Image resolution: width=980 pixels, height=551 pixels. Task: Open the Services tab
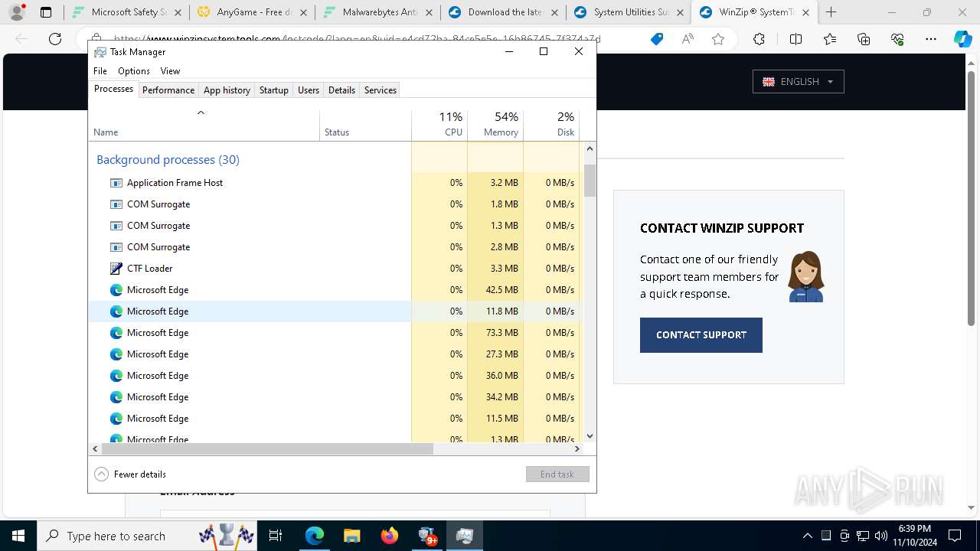pos(381,90)
